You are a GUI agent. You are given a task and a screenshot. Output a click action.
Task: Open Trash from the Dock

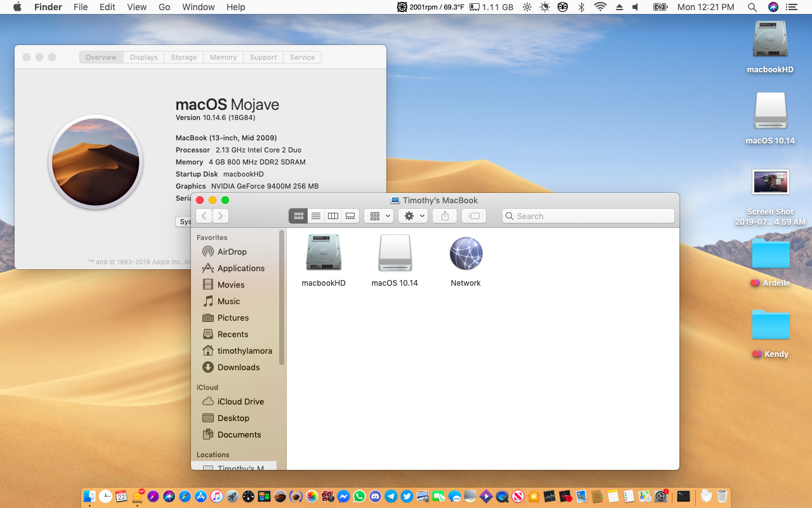point(722,496)
